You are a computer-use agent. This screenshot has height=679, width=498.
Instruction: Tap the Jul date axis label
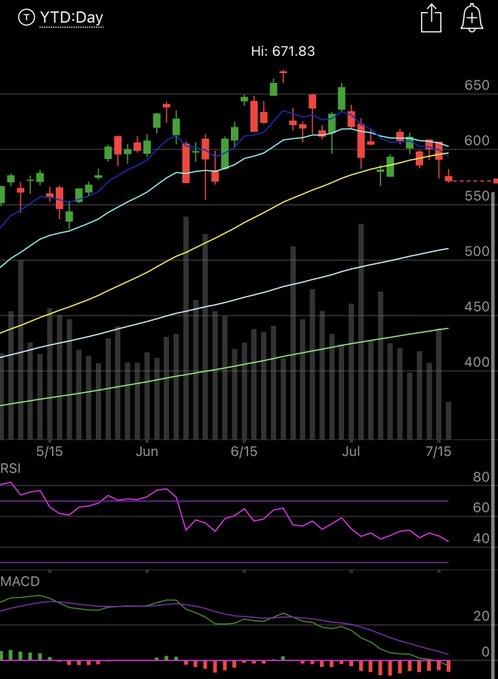[351, 452]
